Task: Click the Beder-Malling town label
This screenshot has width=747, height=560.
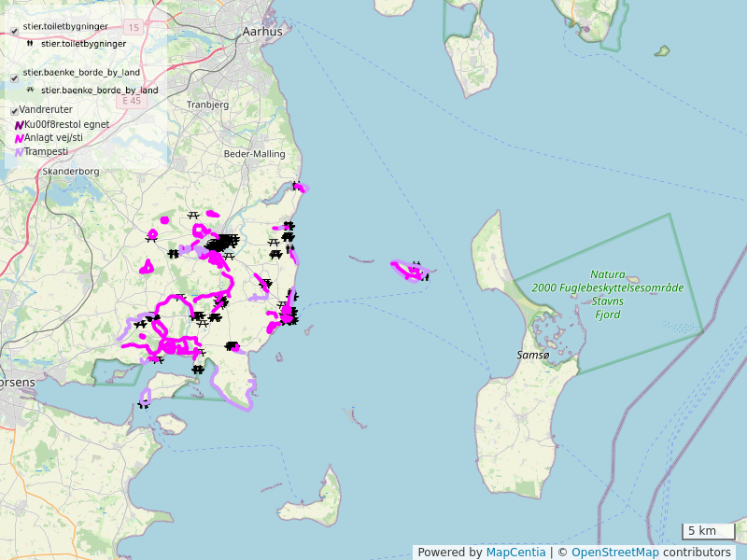Action: (254, 154)
